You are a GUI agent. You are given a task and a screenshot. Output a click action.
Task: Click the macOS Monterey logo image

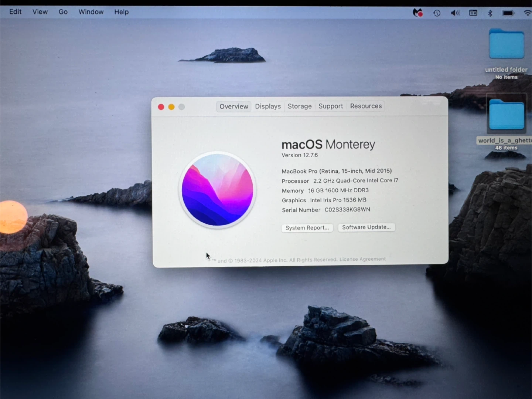click(x=217, y=190)
